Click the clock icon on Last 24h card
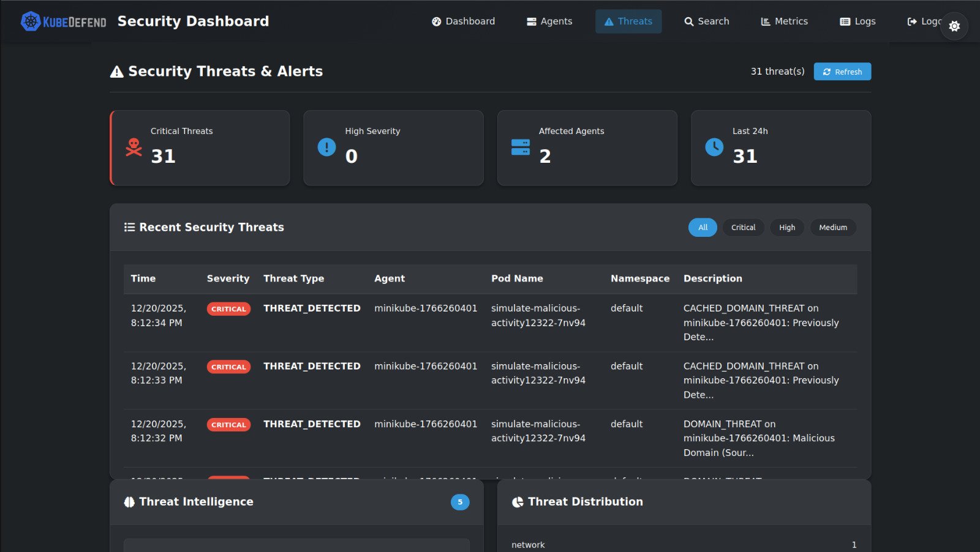 [x=714, y=147]
